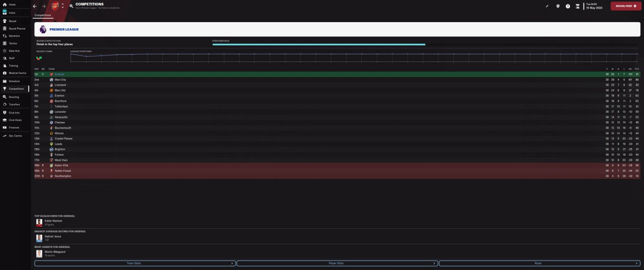Open Rules at the bottom

click(x=539, y=263)
